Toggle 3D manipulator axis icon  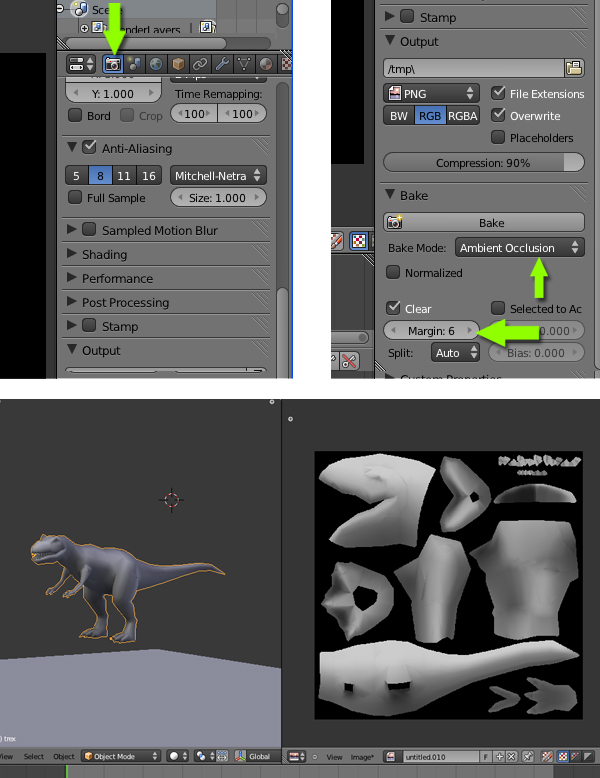[240, 756]
